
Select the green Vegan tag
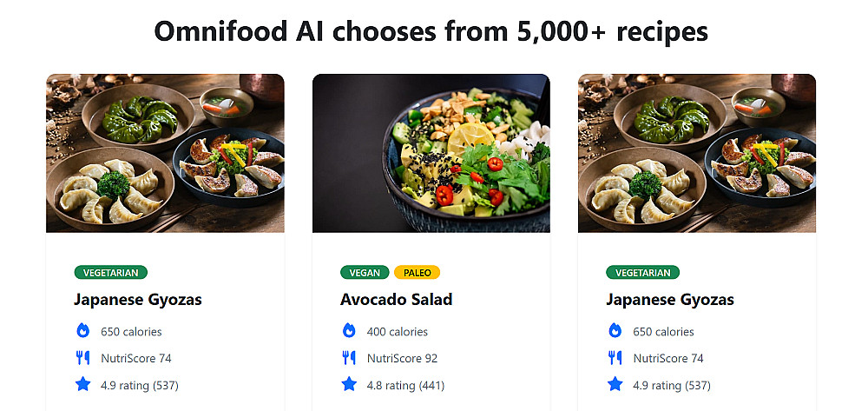point(365,273)
